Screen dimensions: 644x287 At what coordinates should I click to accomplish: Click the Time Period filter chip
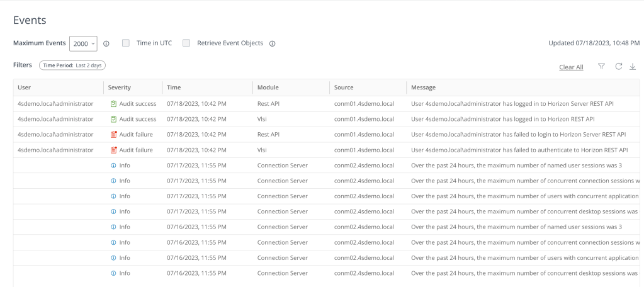click(x=72, y=65)
